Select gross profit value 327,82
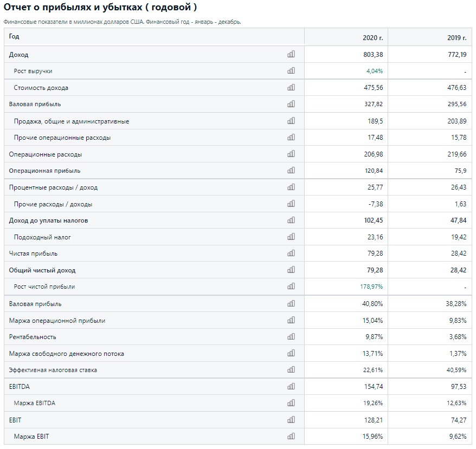This screenshot has width=476, height=449. tap(374, 104)
